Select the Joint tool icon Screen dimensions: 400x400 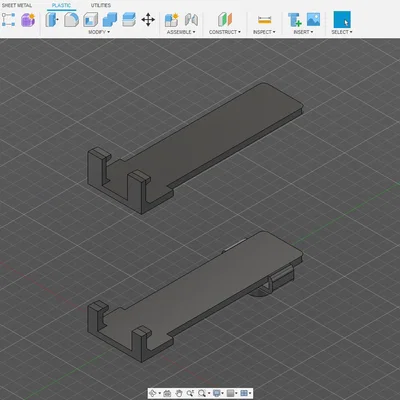click(x=191, y=20)
